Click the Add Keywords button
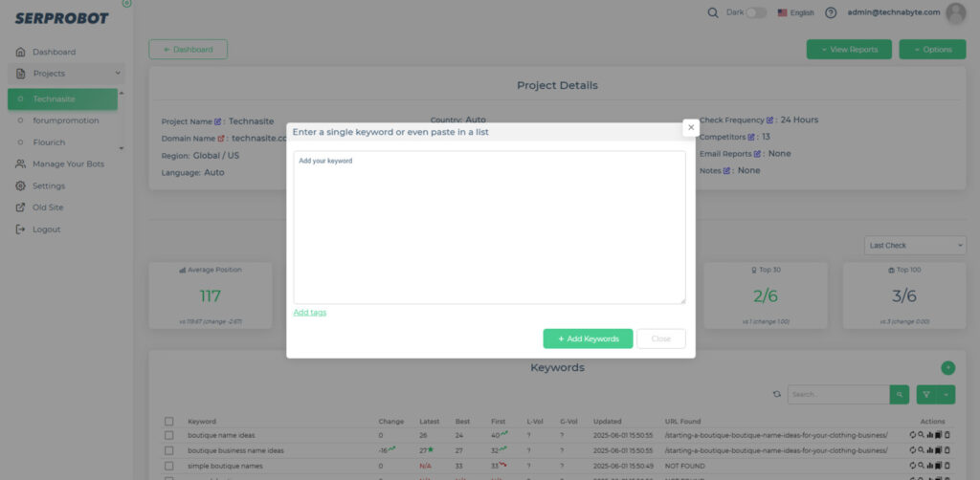 (588, 338)
